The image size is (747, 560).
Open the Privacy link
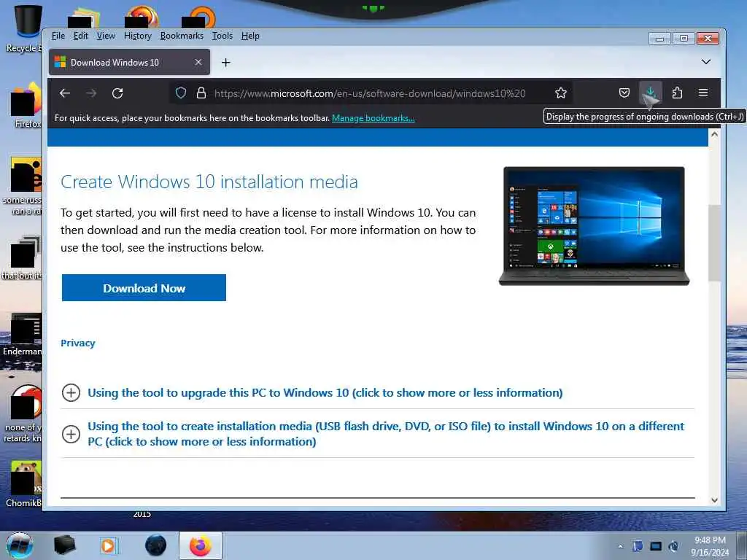(x=77, y=343)
